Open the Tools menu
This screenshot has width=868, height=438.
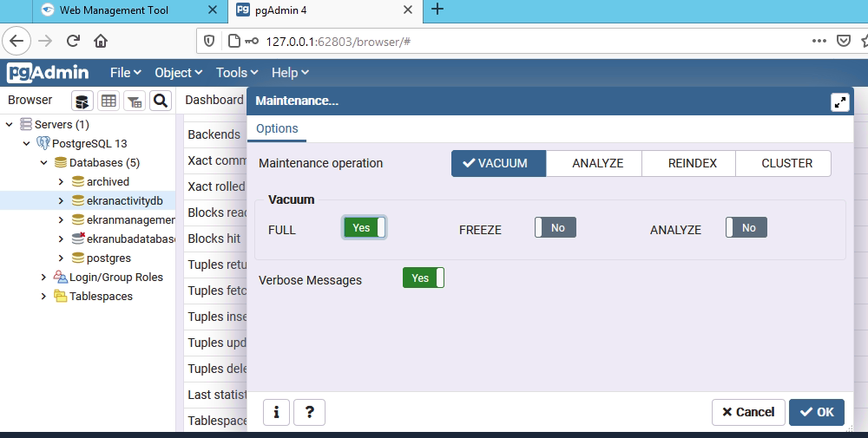coord(237,73)
